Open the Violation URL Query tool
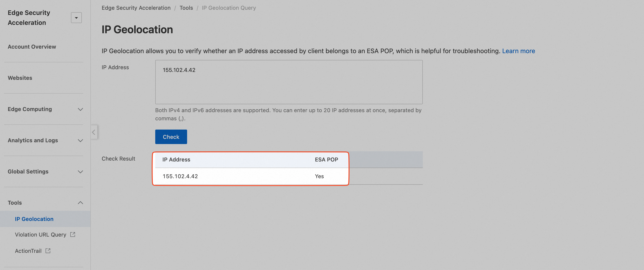 [40, 235]
